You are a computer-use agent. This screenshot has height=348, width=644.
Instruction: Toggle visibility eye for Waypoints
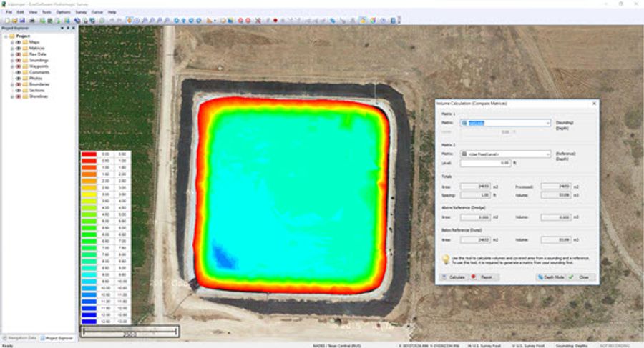click(18, 66)
